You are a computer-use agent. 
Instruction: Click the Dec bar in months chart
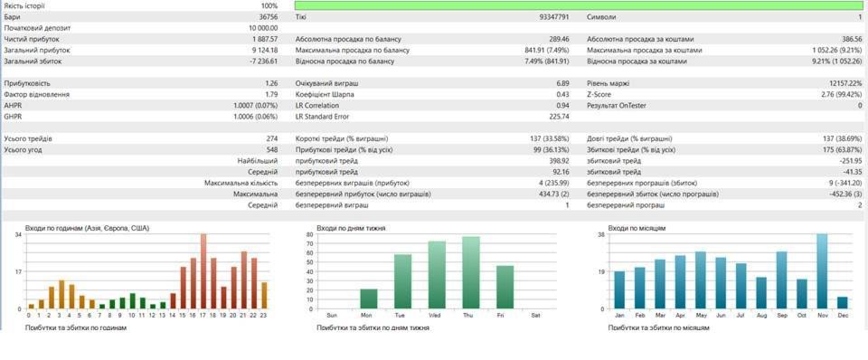click(x=843, y=303)
